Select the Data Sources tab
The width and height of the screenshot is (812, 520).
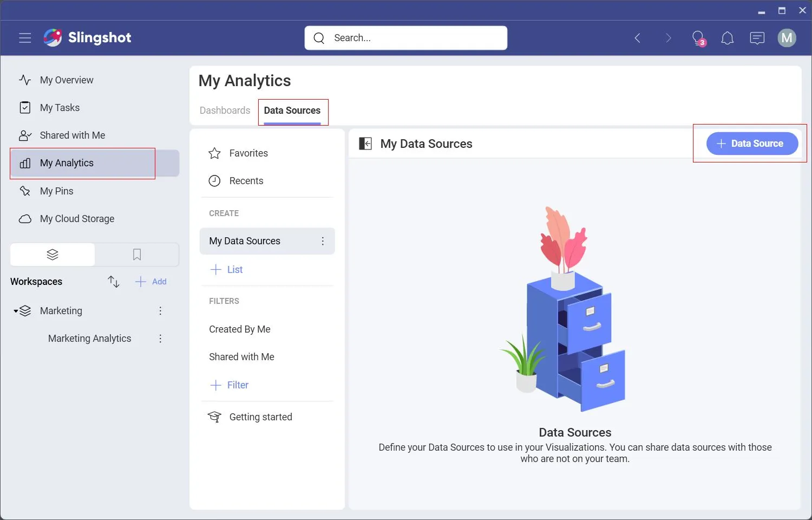click(292, 110)
